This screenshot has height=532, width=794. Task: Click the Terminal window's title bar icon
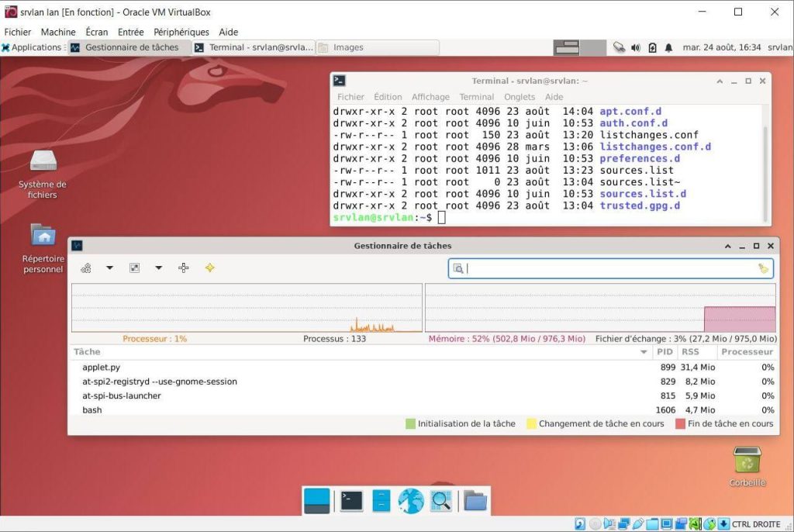340,81
